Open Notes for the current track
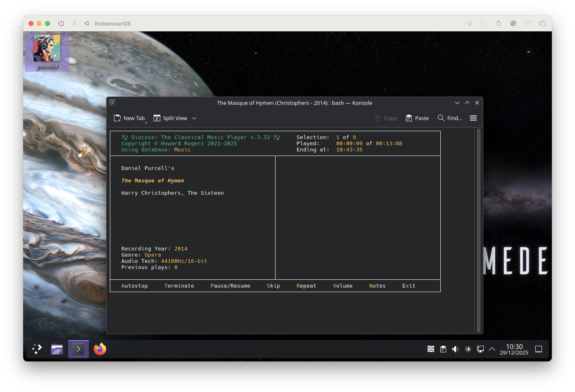Viewport: 575px width, 392px height. pyautogui.click(x=377, y=286)
